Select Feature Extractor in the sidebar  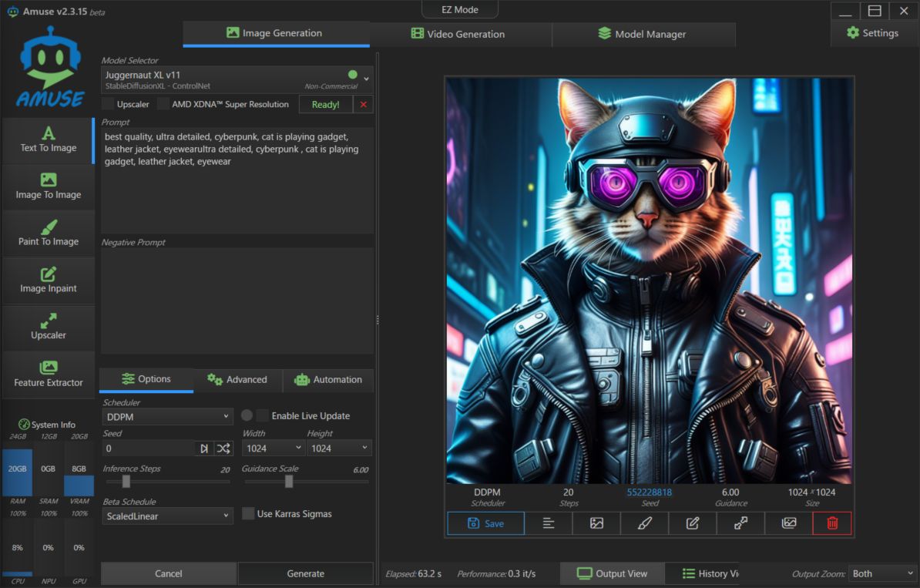pos(49,374)
